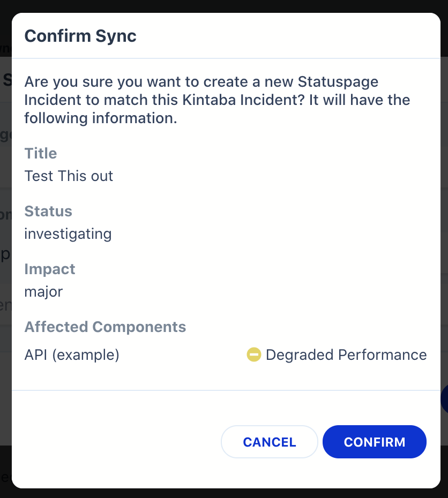Image resolution: width=448 pixels, height=498 pixels.
Task: Select the API (example) component name
Action: point(72,354)
